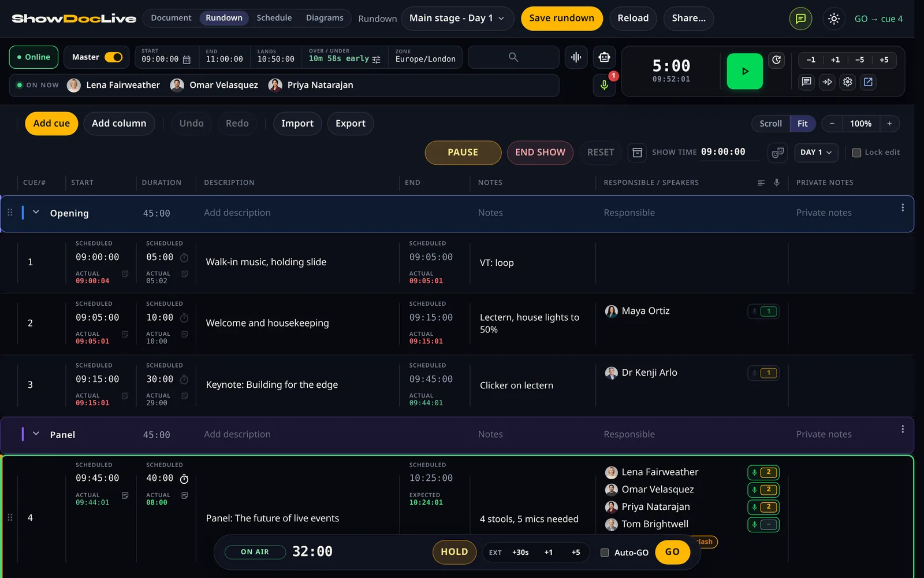The image size is (924, 578).
Task: Increase zoom with the plus button
Action: point(889,124)
